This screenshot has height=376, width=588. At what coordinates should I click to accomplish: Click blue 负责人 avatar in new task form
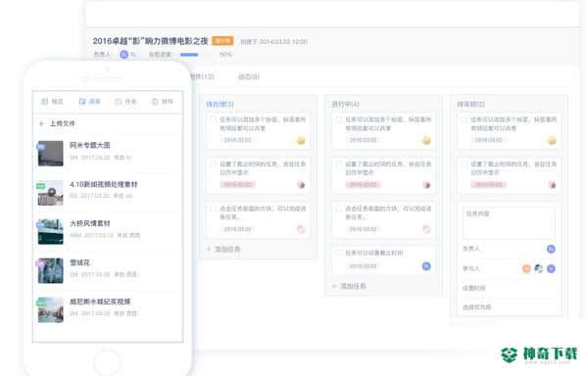click(551, 249)
